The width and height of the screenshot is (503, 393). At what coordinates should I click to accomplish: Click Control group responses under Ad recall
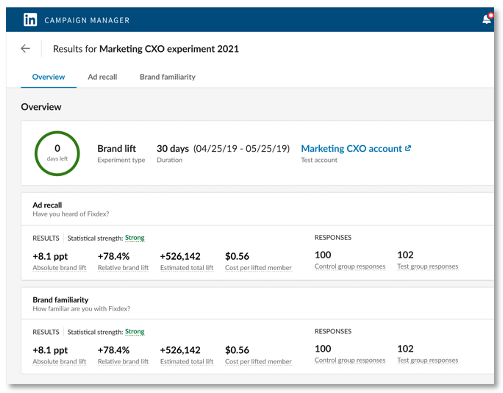coord(350,267)
